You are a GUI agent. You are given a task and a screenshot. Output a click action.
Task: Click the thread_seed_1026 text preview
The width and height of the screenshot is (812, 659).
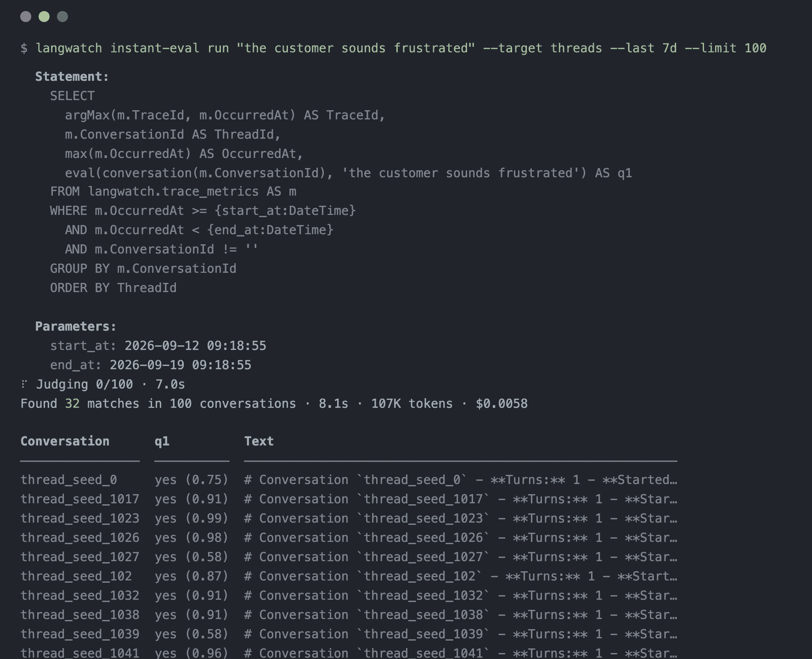(461, 537)
